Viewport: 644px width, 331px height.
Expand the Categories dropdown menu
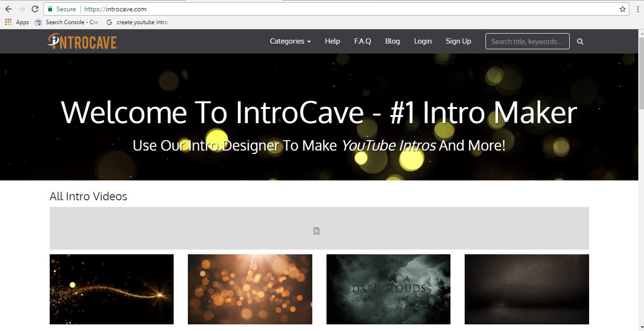[x=290, y=41]
